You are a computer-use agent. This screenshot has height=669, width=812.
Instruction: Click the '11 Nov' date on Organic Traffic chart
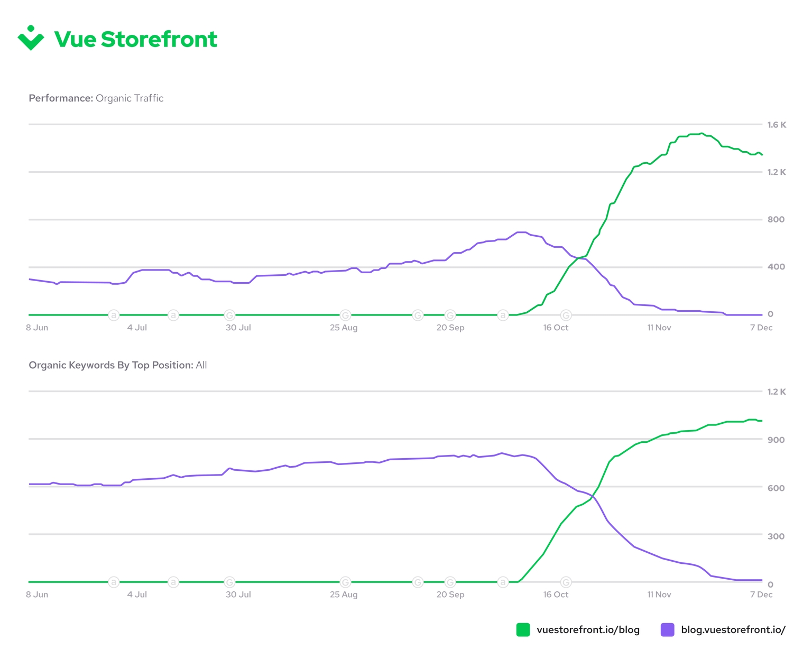click(659, 328)
